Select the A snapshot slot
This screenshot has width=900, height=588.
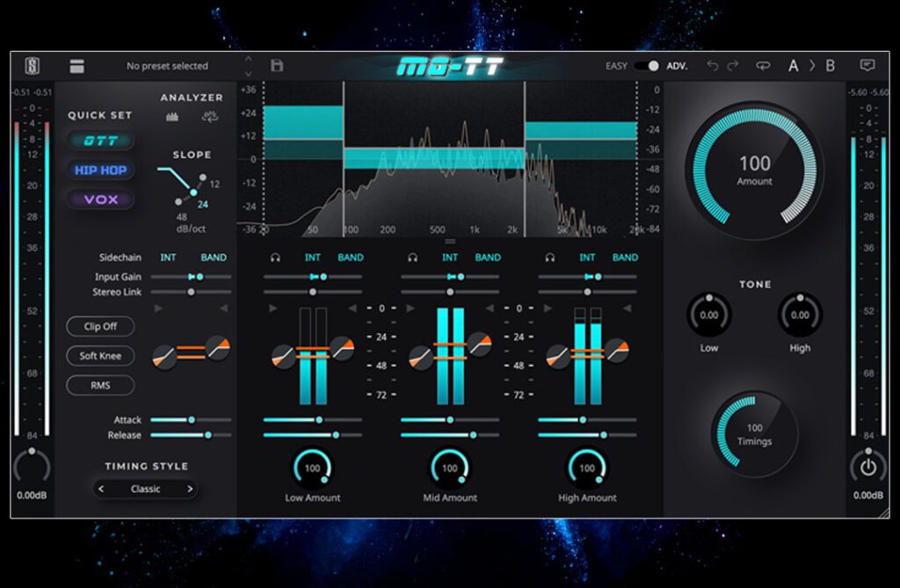coord(794,65)
